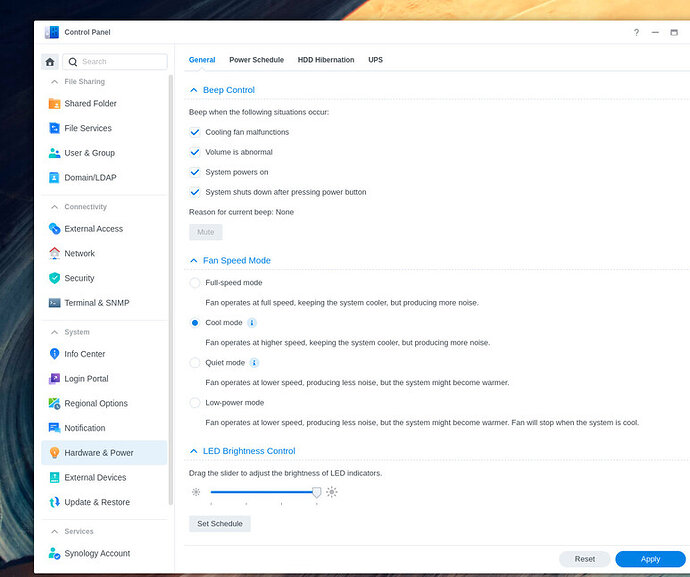The image size is (690, 577).
Task: Uncheck beep on shutdown via power button
Action: (195, 192)
